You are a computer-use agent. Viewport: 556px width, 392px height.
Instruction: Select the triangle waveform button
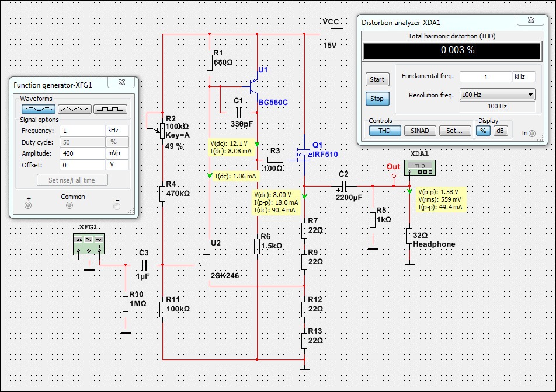(x=75, y=109)
